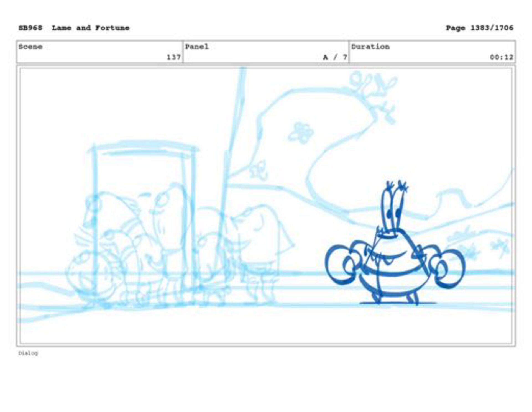Click the 'Dialog' label below the panel

[x=28, y=353]
